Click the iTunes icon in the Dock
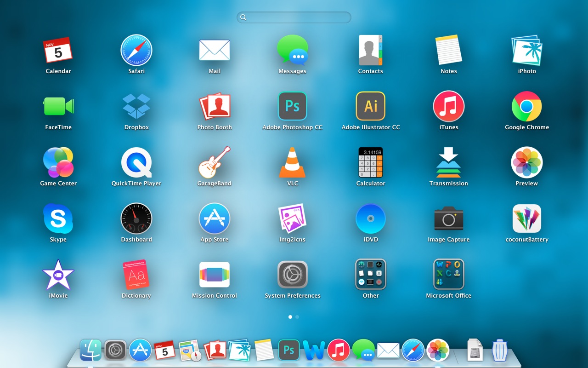This screenshot has width=588, height=368. (x=339, y=351)
